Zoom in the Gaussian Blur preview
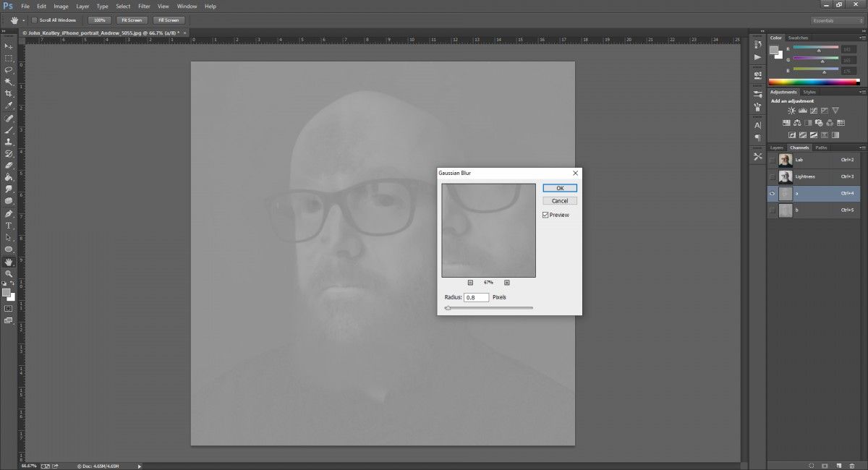 coord(506,283)
